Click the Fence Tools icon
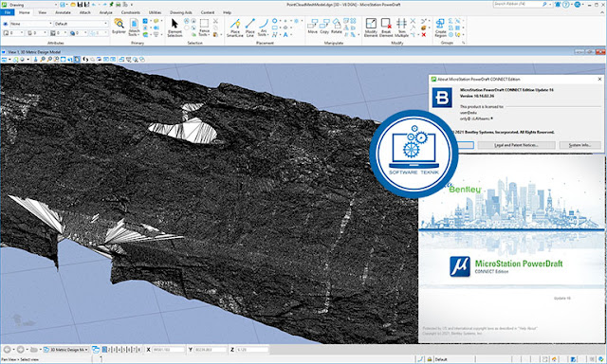607x364 pixels. (x=204, y=27)
